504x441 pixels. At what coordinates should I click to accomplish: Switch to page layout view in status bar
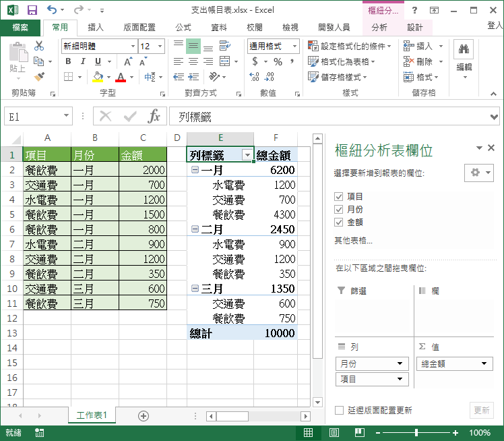coord(334,433)
